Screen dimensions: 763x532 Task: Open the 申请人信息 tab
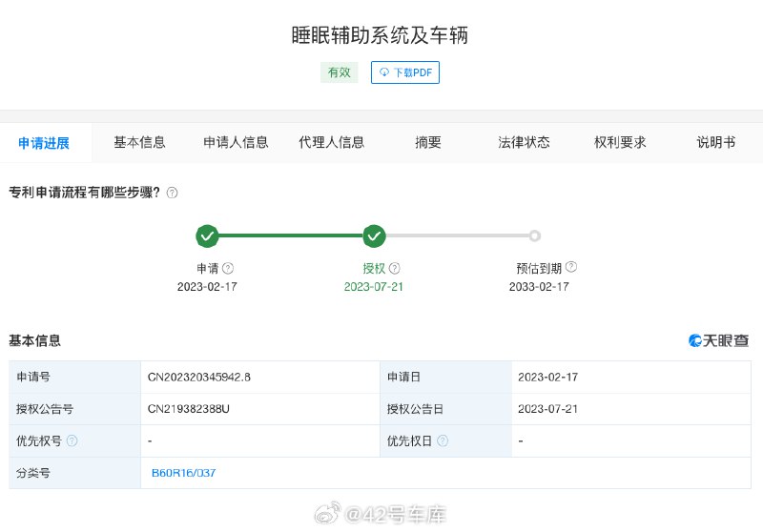coord(236,142)
